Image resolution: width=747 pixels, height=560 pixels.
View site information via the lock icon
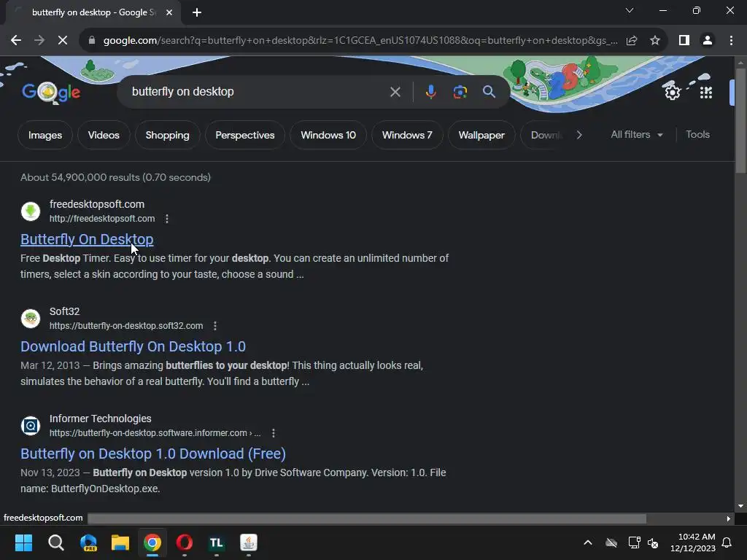92,41
